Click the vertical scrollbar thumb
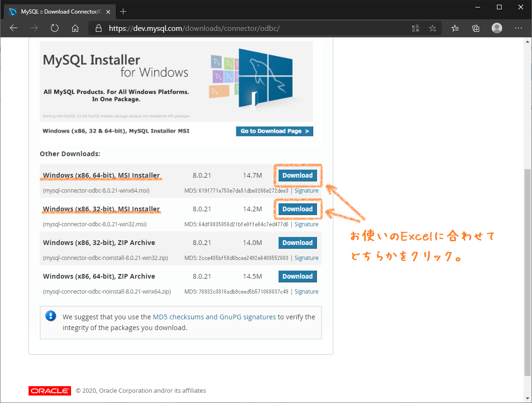Viewport: 532px width, 403px height. (527, 273)
